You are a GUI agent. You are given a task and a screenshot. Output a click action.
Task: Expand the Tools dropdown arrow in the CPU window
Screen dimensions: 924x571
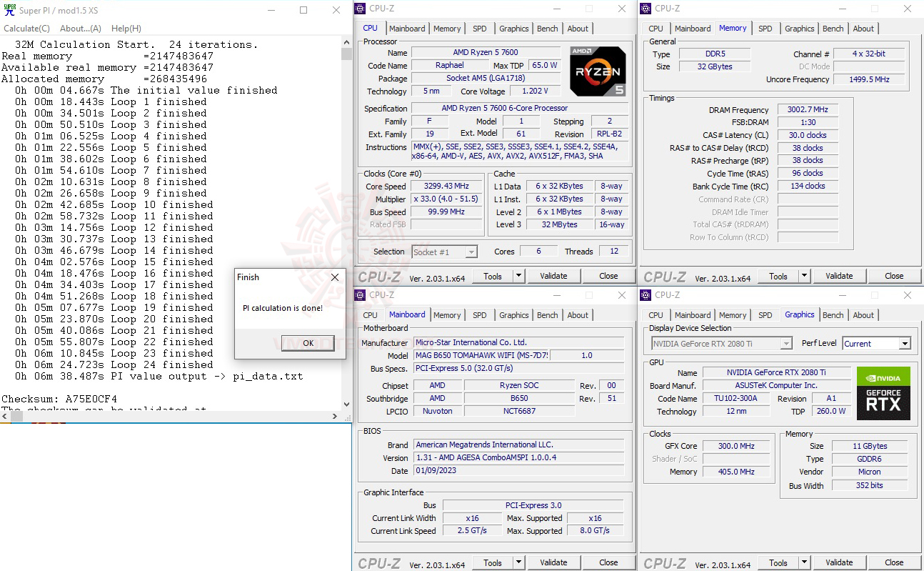pos(519,276)
